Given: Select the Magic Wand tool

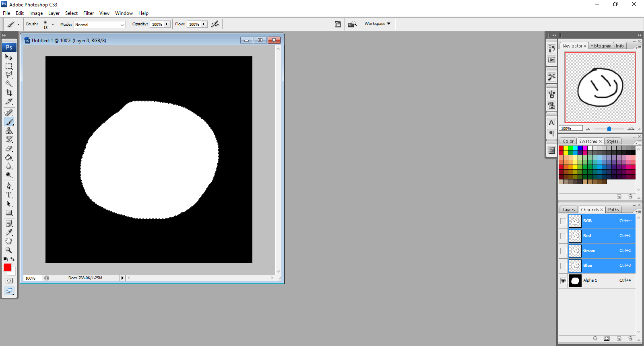Looking at the screenshot, I should click(x=9, y=84).
